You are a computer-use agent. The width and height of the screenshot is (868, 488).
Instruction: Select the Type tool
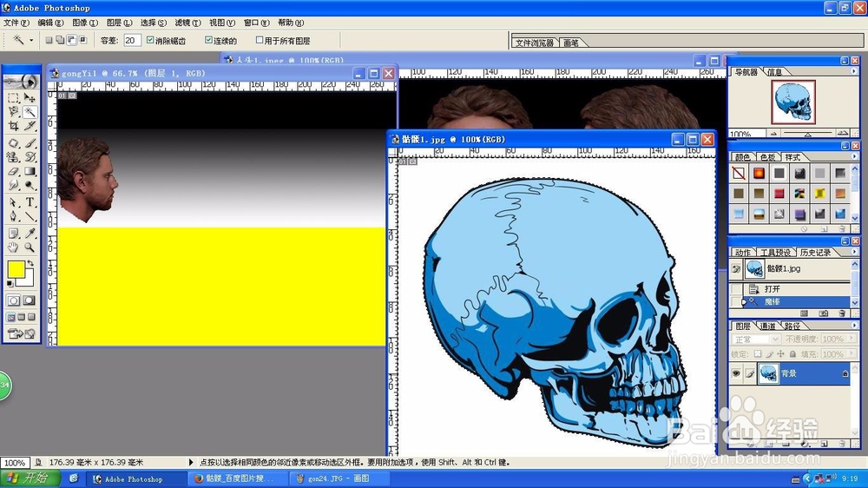coord(30,202)
